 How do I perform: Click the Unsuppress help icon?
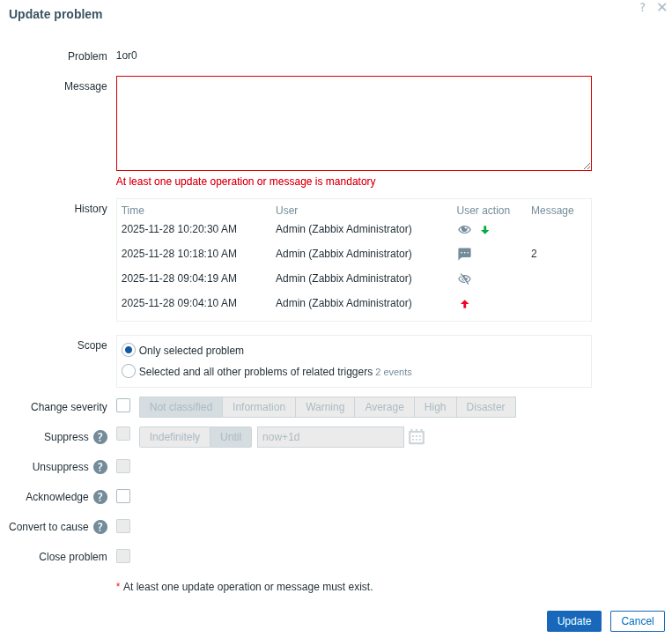pos(100,467)
